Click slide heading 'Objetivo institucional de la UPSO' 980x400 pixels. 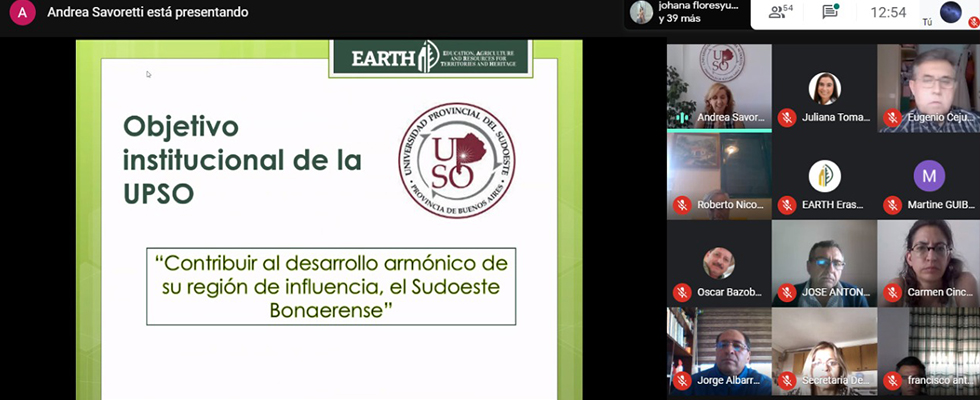coord(242,161)
